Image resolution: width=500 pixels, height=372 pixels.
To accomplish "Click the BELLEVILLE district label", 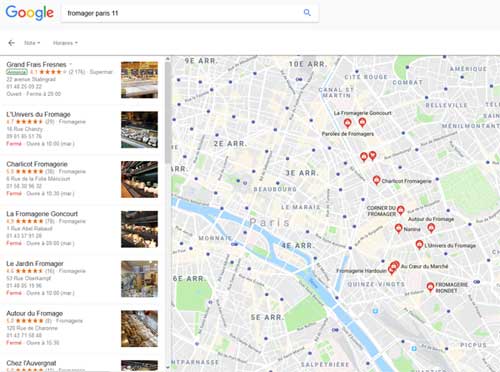I will [x=446, y=105].
